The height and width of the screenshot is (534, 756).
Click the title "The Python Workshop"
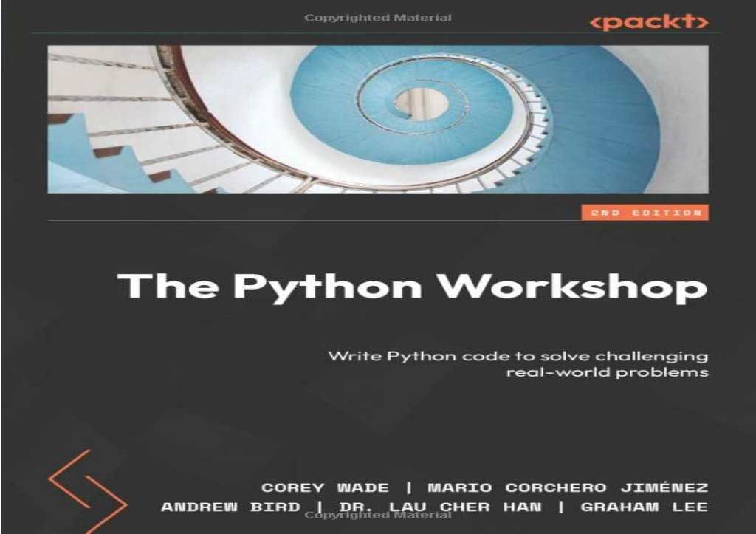tap(412, 287)
